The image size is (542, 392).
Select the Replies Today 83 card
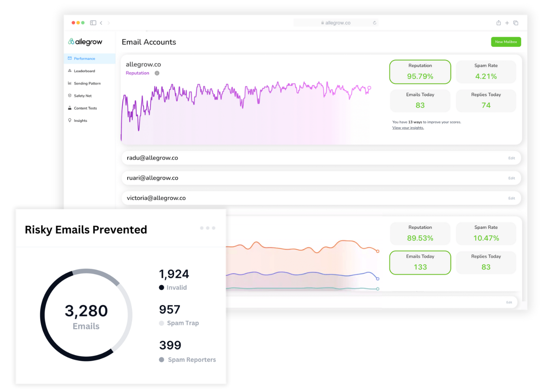tap(486, 263)
